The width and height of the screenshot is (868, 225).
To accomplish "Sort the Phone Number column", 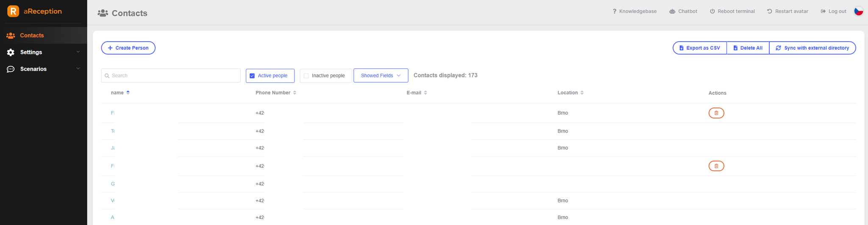I will [x=295, y=93].
